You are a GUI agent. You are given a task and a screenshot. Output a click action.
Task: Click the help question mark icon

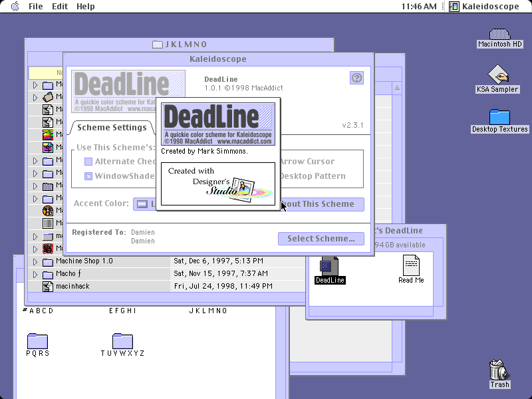click(x=356, y=78)
